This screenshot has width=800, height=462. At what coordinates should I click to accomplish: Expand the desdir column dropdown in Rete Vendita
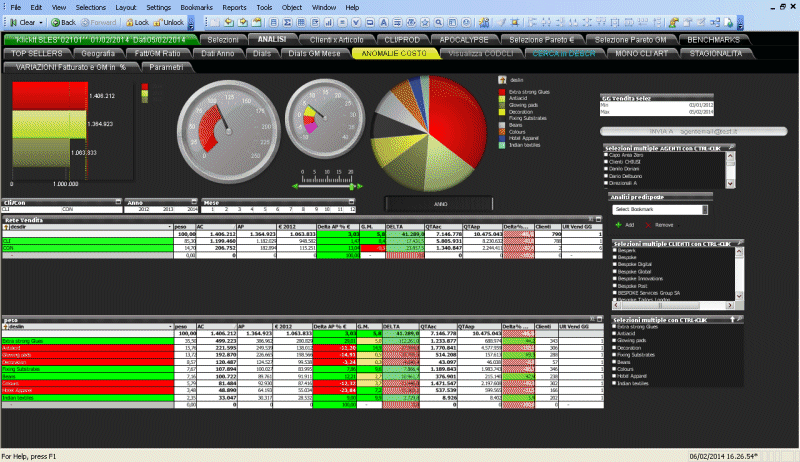click(170, 226)
